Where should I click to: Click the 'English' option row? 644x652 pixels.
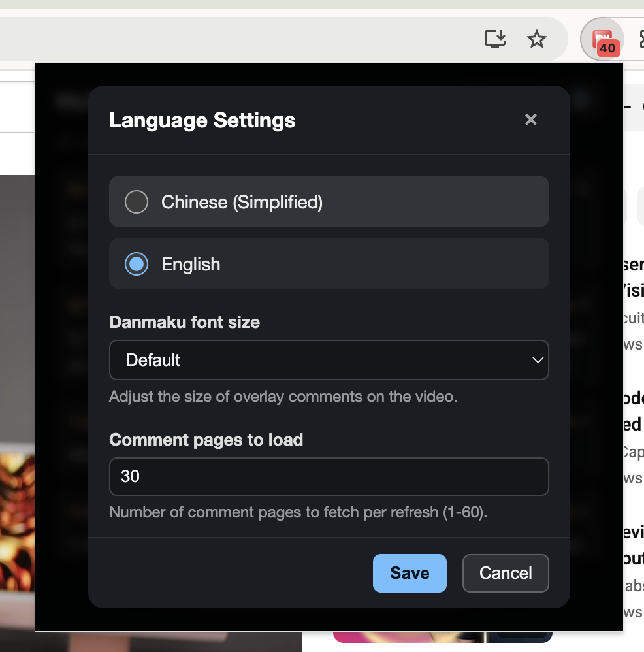329,264
